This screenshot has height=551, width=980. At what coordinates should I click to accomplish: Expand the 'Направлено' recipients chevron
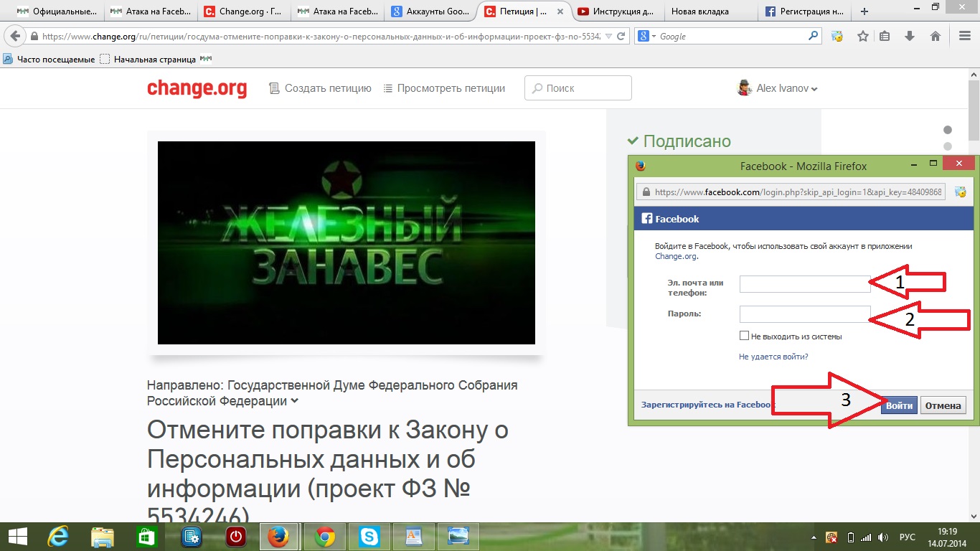[x=294, y=401]
